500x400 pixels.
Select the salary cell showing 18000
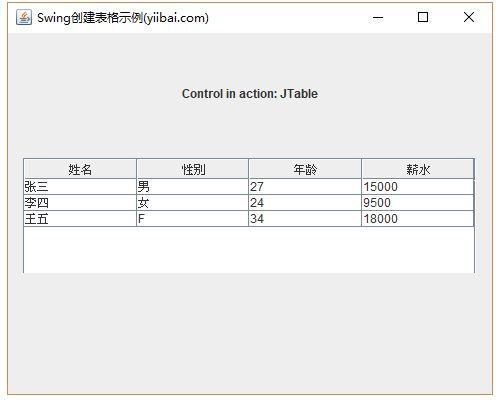(418, 219)
